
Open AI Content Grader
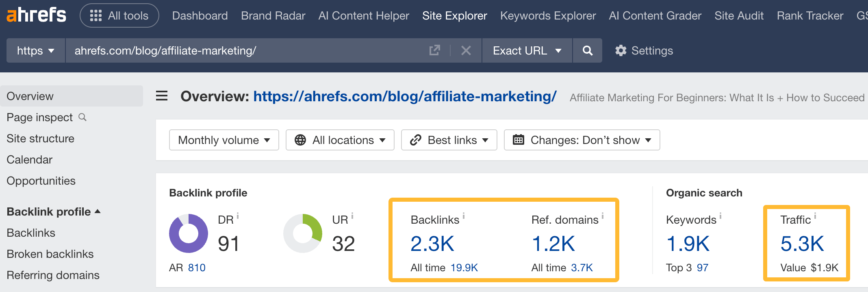[655, 15]
